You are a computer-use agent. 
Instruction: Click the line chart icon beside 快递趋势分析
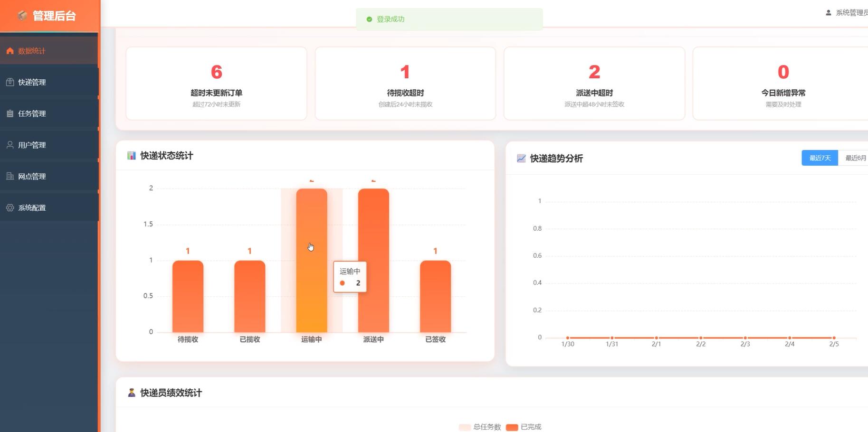click(x=521, y=159)
